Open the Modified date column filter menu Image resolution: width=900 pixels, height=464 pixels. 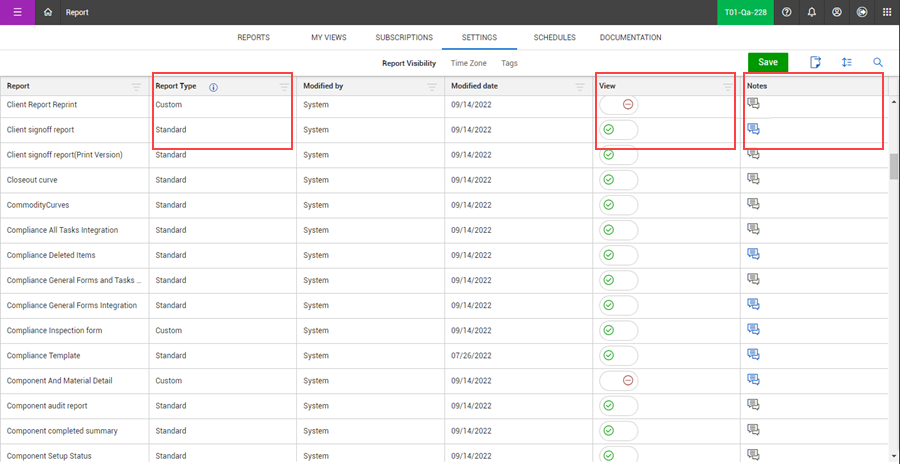pos(579,87)
